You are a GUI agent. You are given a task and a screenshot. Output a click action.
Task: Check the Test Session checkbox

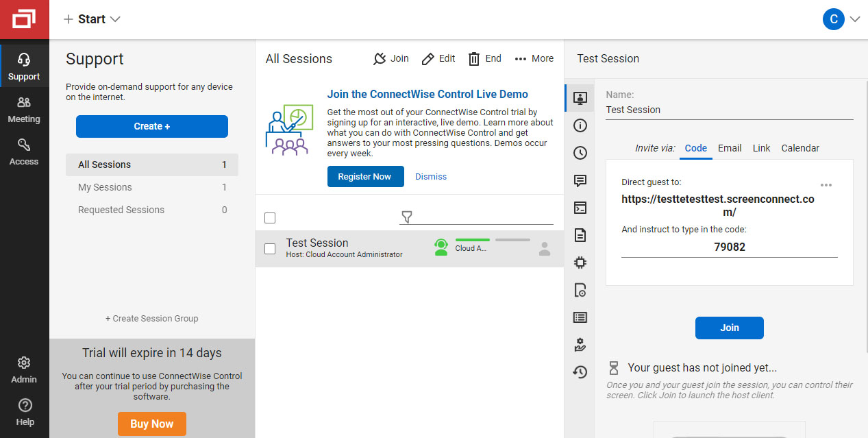click(x=270, y=249)
